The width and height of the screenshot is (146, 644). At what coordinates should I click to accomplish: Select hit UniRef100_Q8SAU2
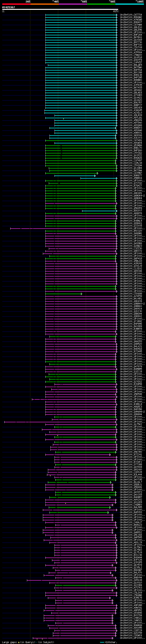[131, 90]
